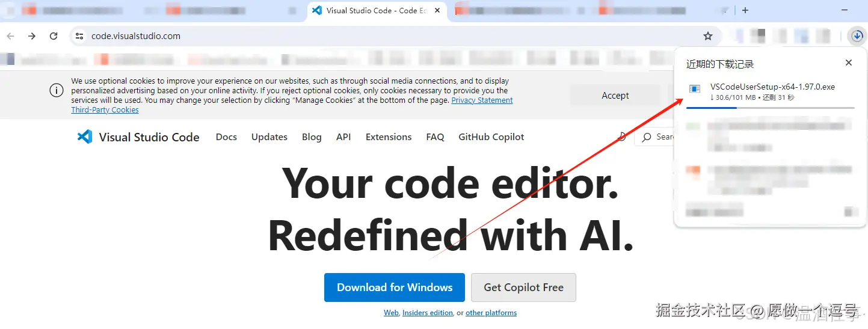Open the Web version link
The image size is (868, 329).
(391, 313)
